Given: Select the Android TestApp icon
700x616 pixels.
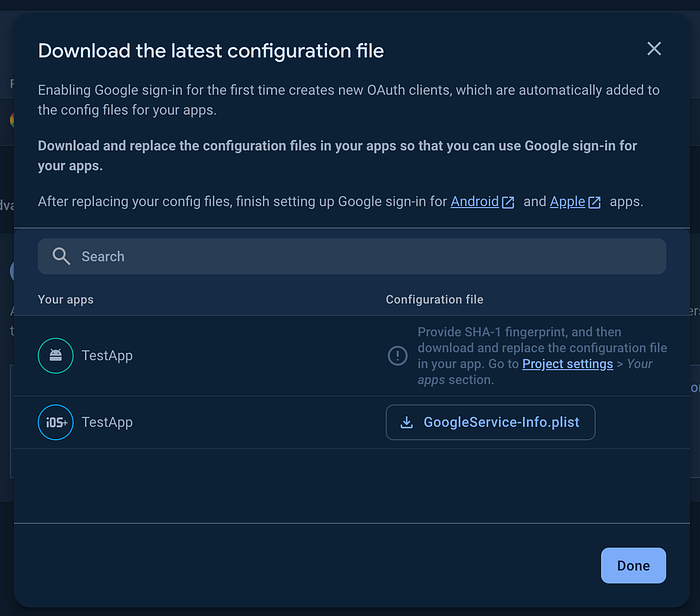Looking at the screenshot, I should 56,355.
